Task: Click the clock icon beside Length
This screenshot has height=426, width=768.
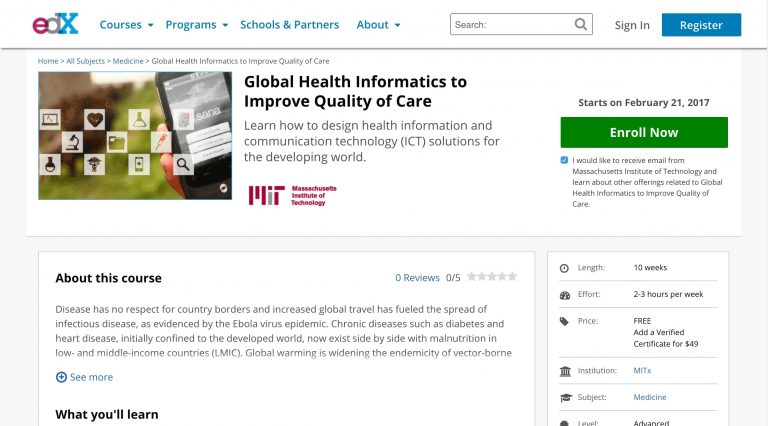Action: pyautogui.click(x=564, y=268)
